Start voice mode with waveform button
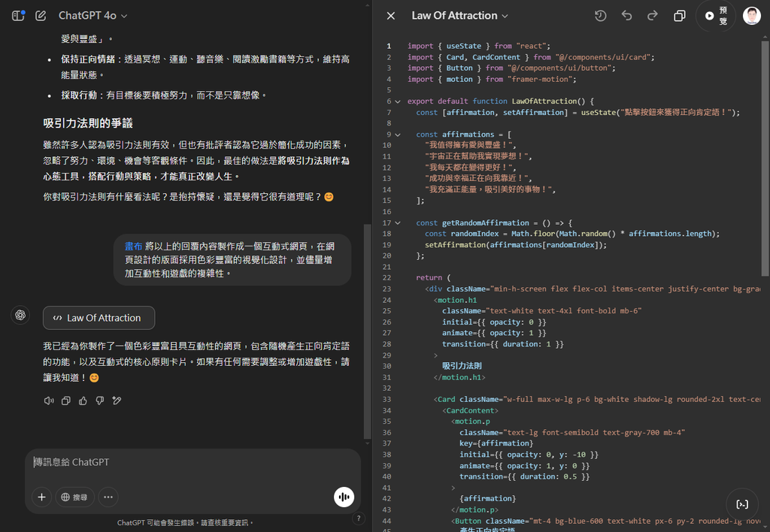Viewport: 770px width, 532px height. 344,497
